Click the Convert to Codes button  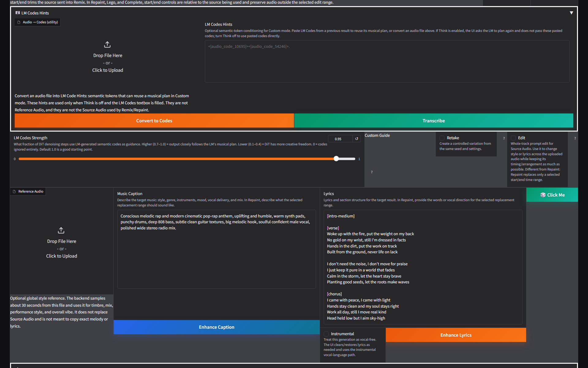(154, 121)
